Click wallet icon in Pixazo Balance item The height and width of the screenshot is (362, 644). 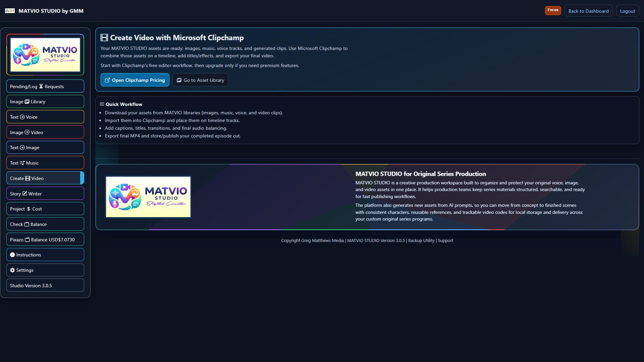(28, 240)
